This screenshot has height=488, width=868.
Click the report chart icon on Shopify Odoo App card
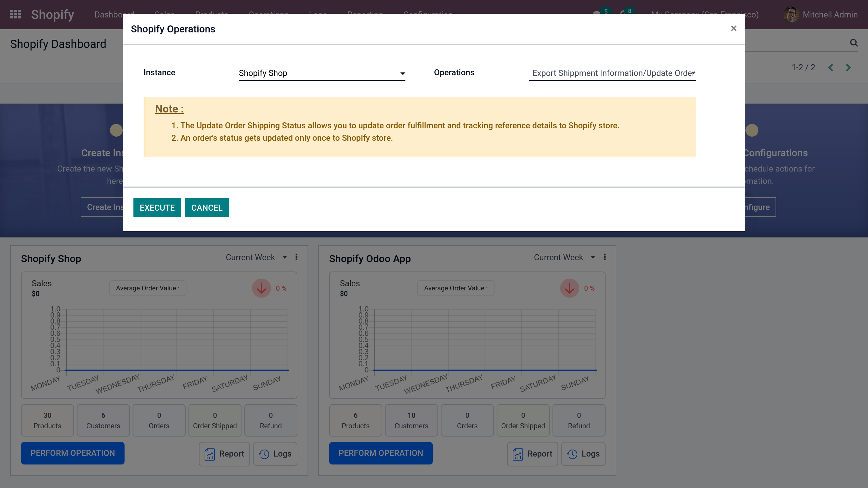[518, 454]
